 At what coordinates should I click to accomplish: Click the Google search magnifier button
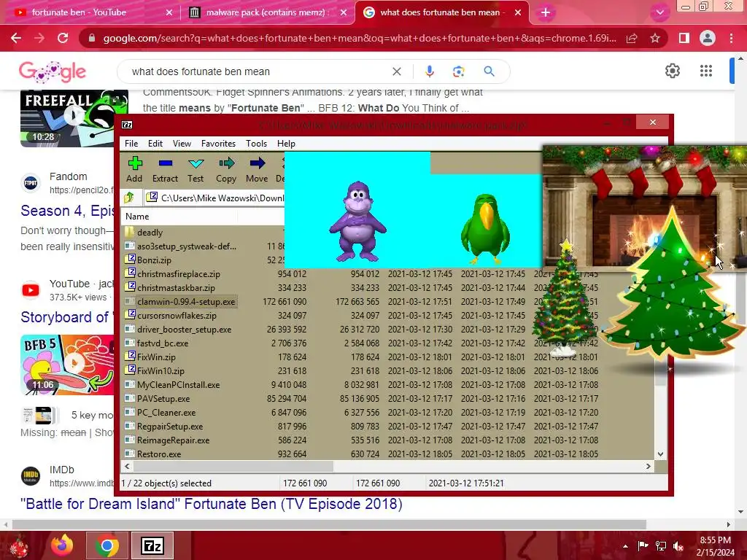point(489,71)
